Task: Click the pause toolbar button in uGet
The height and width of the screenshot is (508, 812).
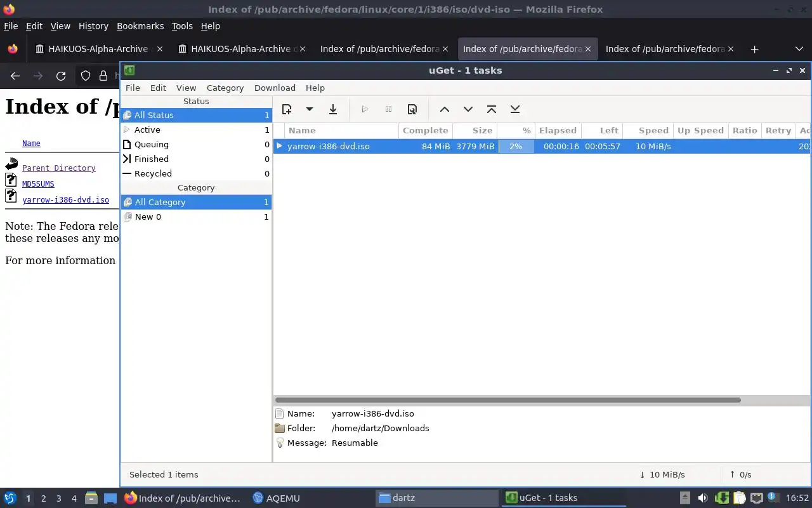Action: pos(389,109)
